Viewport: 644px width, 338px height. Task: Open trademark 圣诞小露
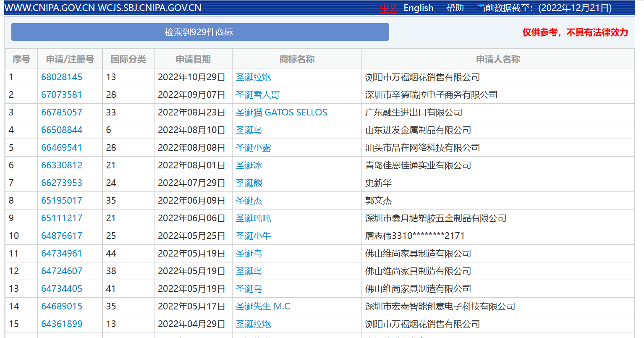coord(253,148)
